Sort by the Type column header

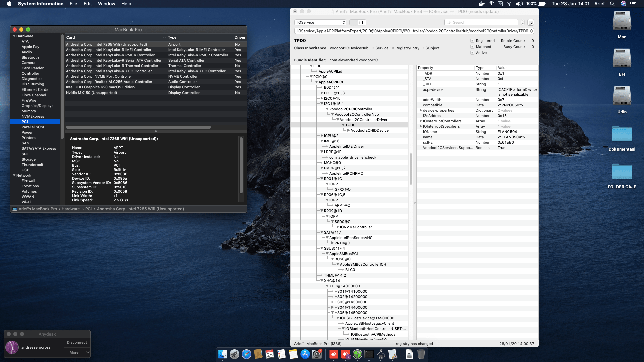[x=200, y=37]
